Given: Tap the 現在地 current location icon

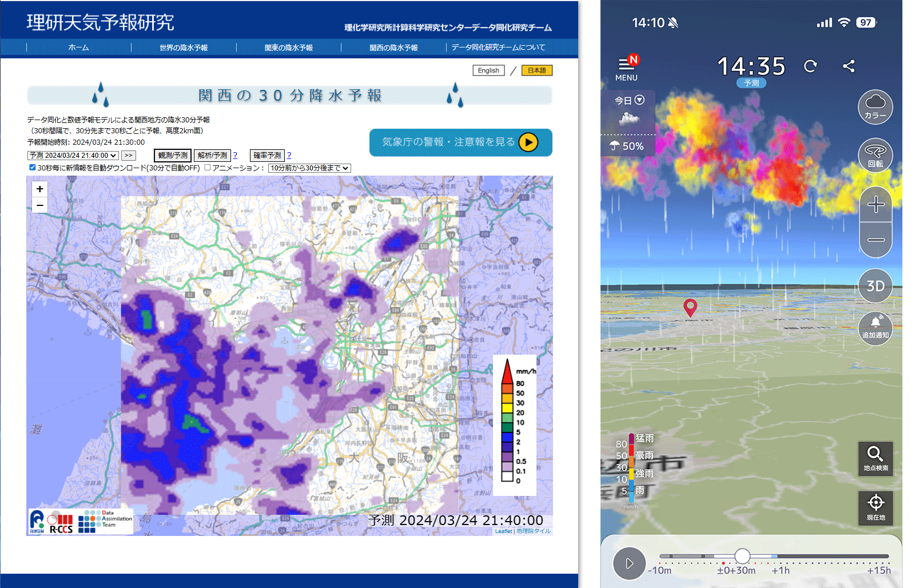Looking at the screenshot, I should [x=875, y=507].
